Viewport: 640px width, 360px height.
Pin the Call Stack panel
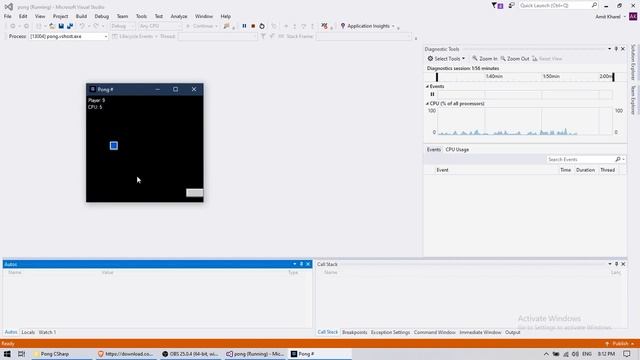pyautogui.click(x=616, y=264)
